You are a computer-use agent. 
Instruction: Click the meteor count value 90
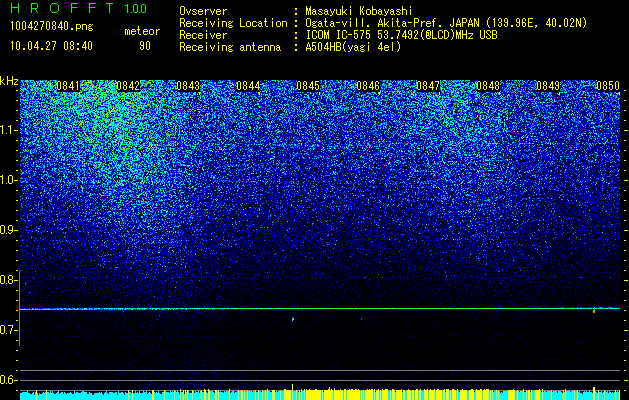[x=145, y=46]
